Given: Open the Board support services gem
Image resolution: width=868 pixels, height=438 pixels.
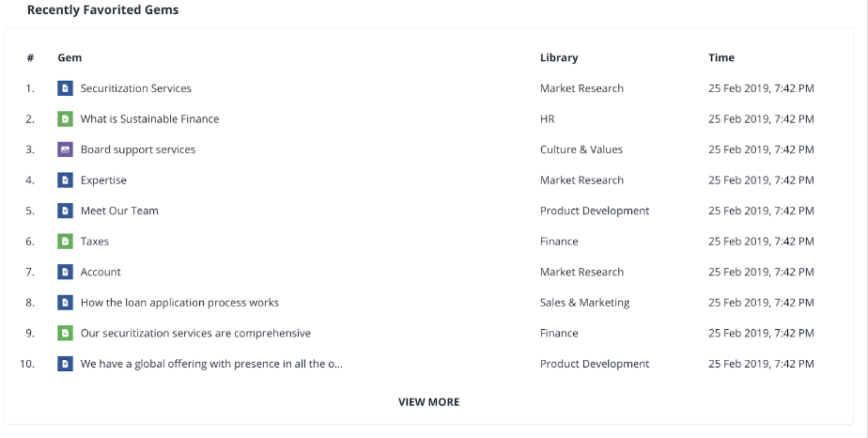Looking at the screenshot, I should [138, 149].
